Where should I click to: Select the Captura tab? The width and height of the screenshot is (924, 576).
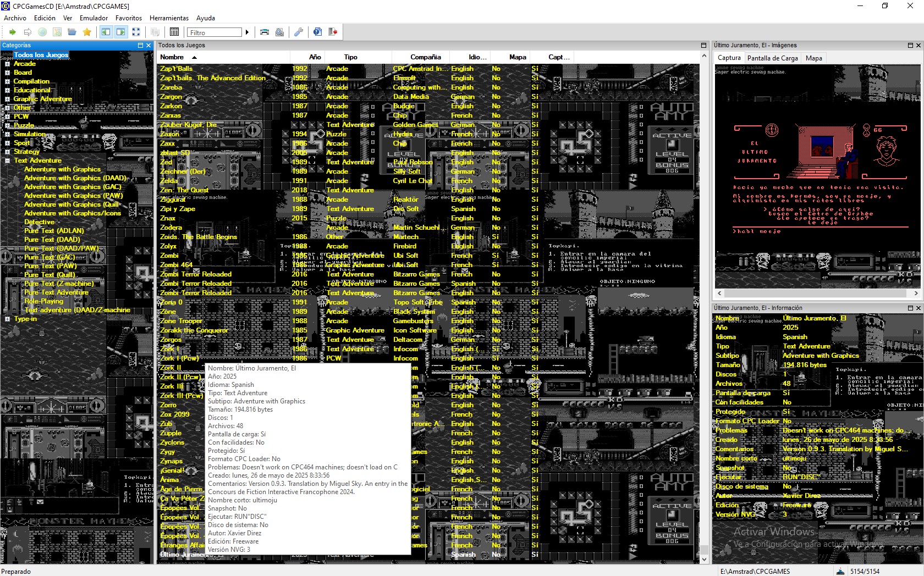pyautogui.click(x=729, y=58)
